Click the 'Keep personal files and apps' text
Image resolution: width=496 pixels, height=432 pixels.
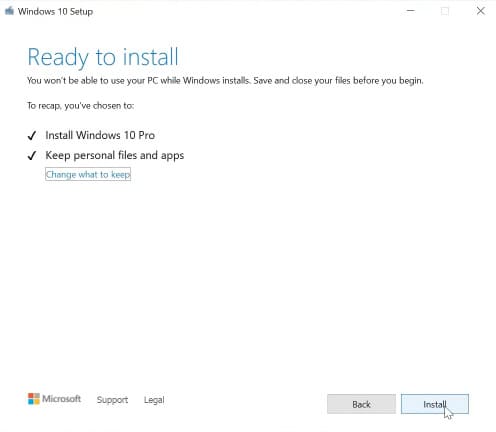(x=115, y=155)
